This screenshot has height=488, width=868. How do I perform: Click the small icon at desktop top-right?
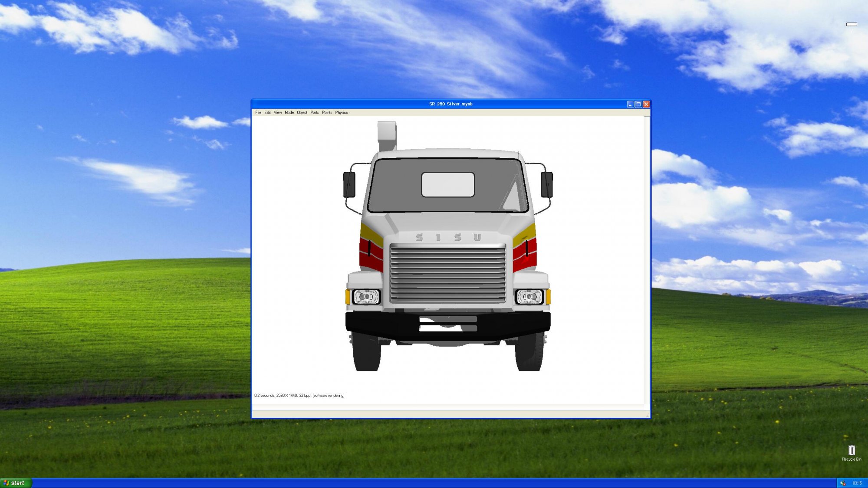click(852, 24)
